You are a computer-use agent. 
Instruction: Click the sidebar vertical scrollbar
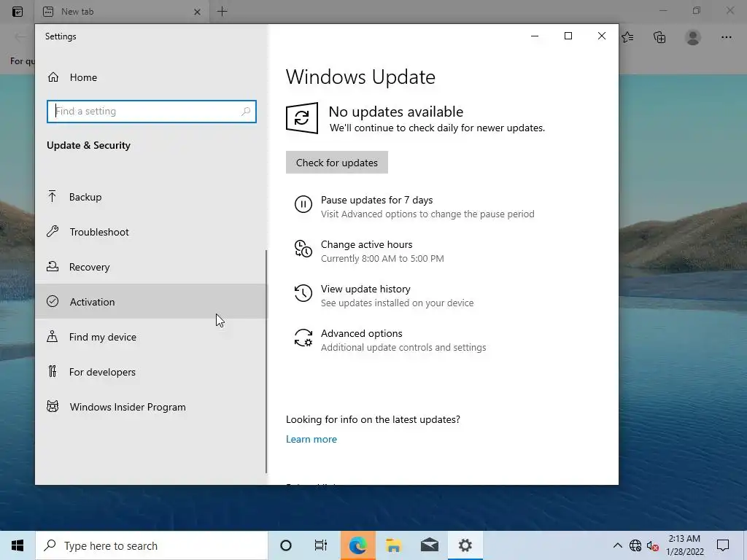(x=266, y=362)
